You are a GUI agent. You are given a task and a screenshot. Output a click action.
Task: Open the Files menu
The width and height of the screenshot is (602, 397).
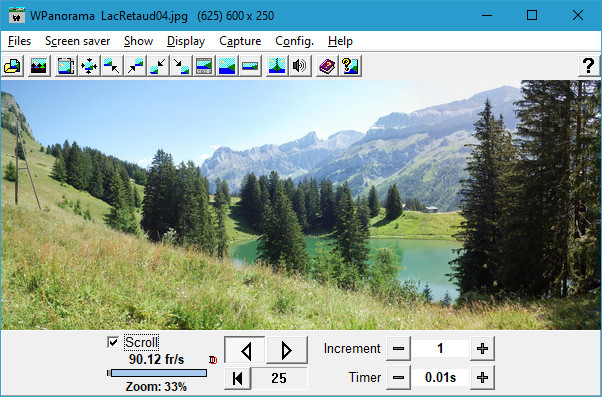[x=19, y=41]
